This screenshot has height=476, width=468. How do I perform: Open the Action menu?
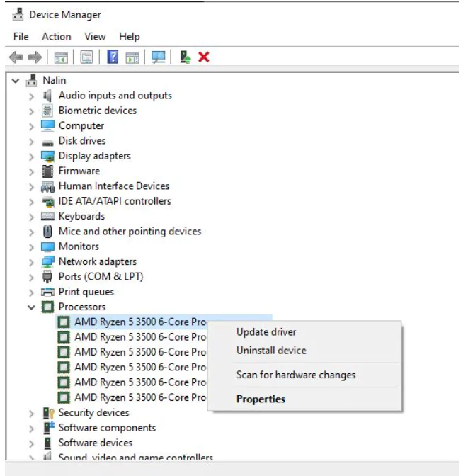pos(57,37)
